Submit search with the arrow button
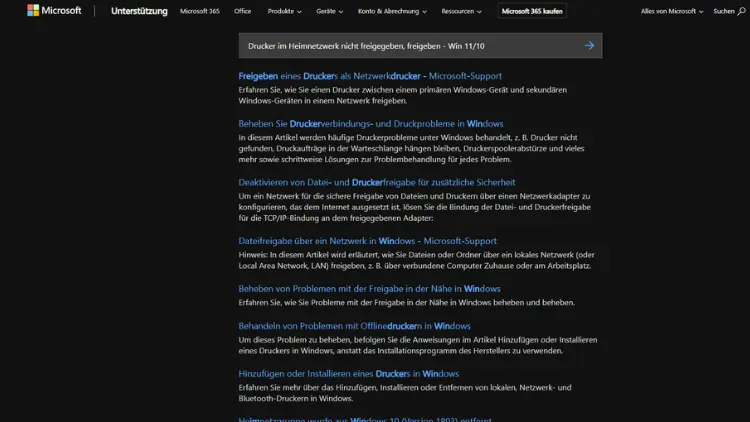750x422 pixels. (x=589, y=46)
